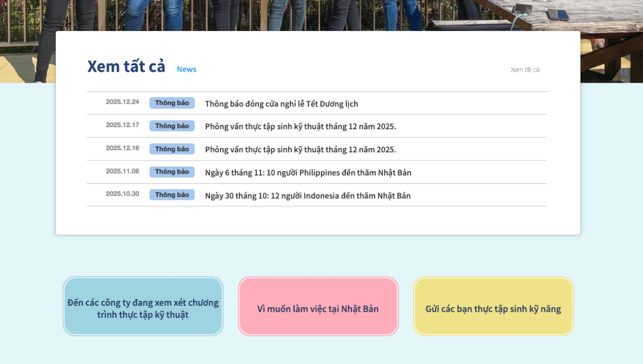Click the 'Thông báo' tag on 2025.10.30 row
Image resolution: width=643 pixels, height=364 pixels.
172,195
